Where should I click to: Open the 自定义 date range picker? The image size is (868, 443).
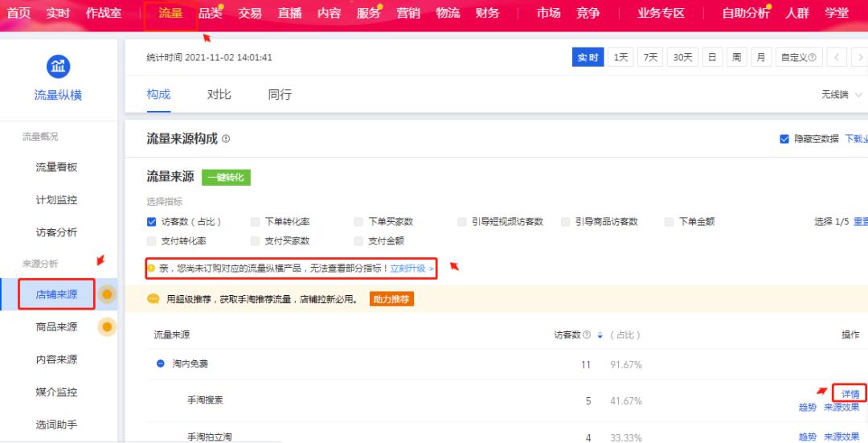tap(798, 57)
